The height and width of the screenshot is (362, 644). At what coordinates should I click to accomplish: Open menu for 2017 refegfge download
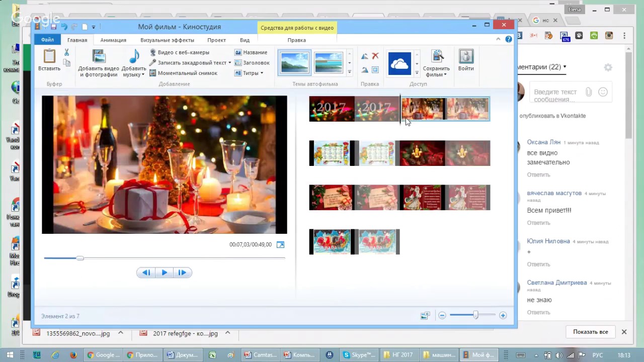(227, 333)
